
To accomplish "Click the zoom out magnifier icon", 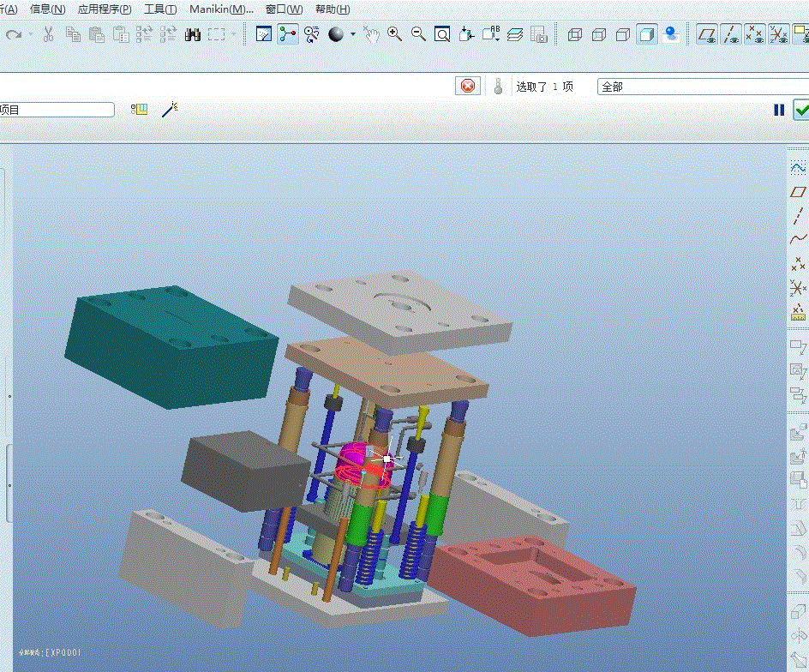I will coord(418,34).
